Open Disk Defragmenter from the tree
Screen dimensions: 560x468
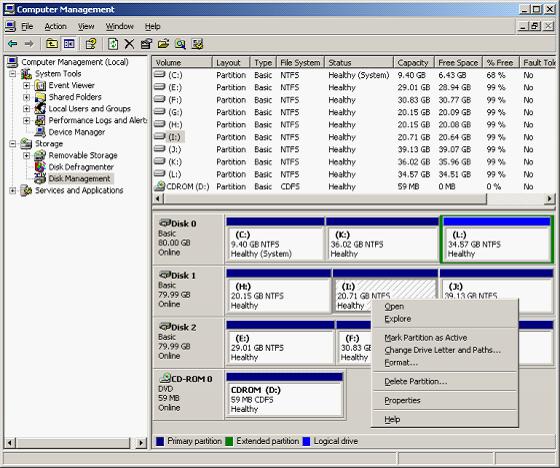point(81,167)
